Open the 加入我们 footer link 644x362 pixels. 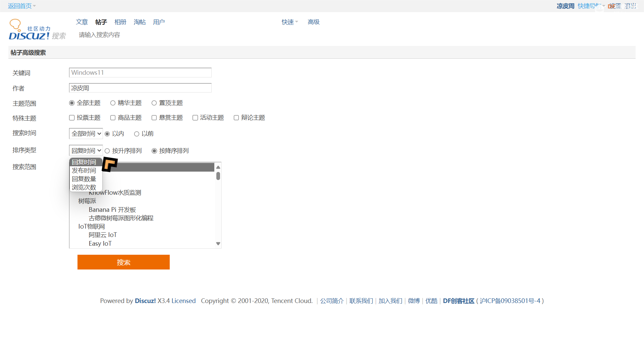pos(390,301)
